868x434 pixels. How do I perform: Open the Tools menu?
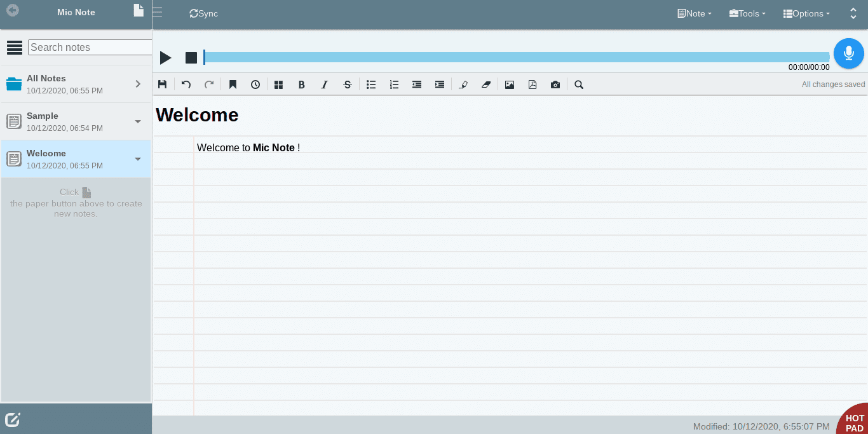pos(747,13)
